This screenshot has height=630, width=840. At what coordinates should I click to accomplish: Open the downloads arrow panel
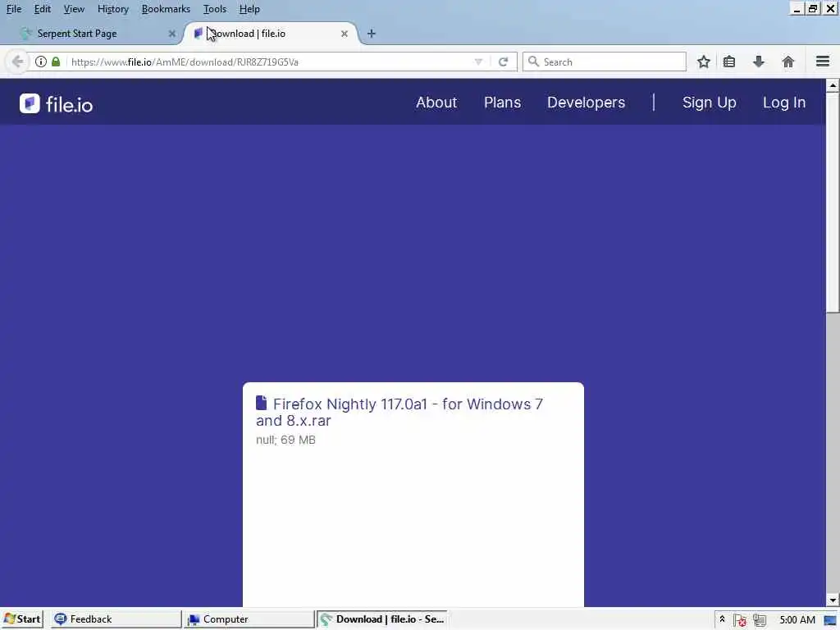coord(759,62)
